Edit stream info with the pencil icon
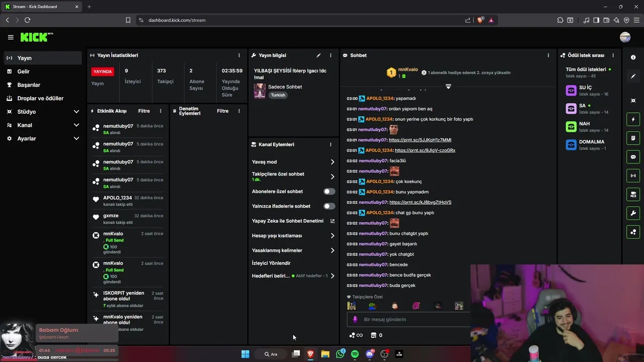Image resolution: width=644 pixels, height=362 pixels. pos(318,55)
